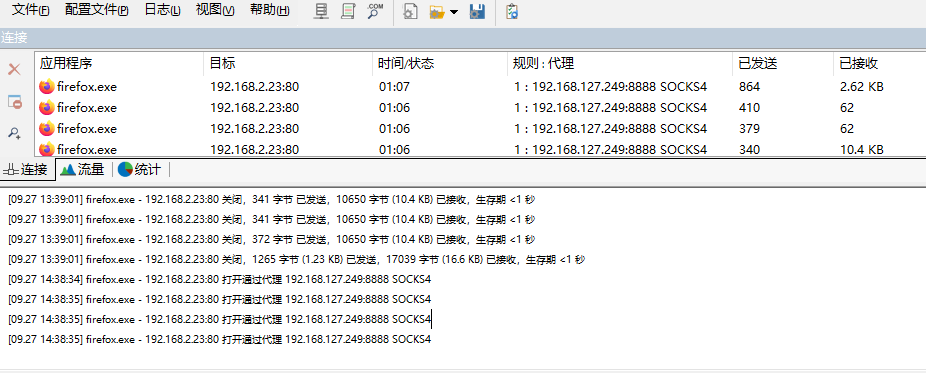Click the save profile floppy disk icon
The width and height of the screenshot is (926, 373).
pyautogui.click(x=477, y=11)
